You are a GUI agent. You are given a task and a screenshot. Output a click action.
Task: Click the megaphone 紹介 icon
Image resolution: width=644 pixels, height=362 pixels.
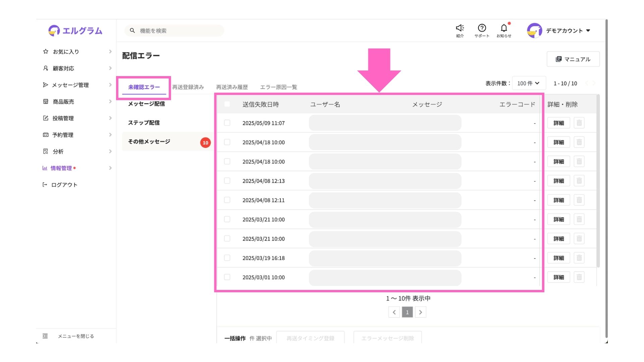(x=460, y=28)
